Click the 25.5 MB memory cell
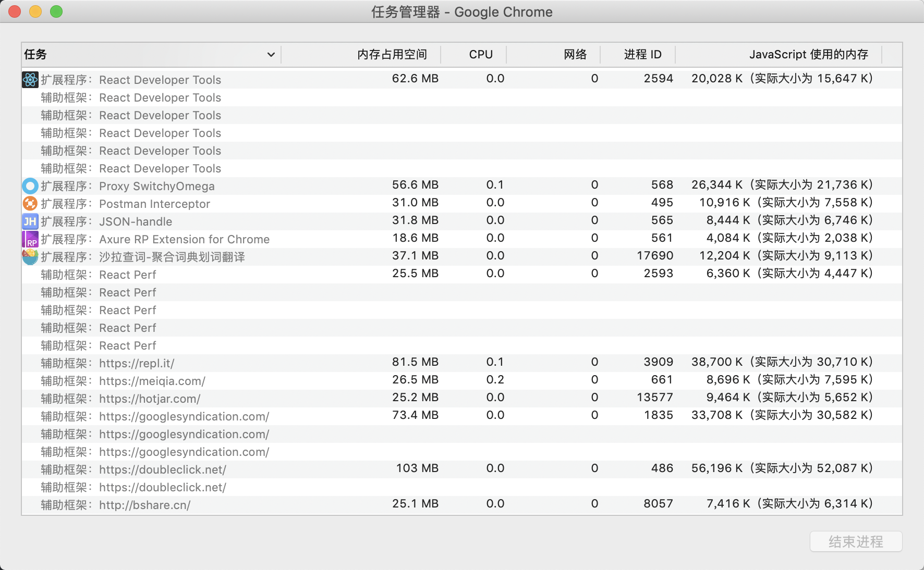The height and width of the screenshot is (570, 924). (x=415, y=274)
